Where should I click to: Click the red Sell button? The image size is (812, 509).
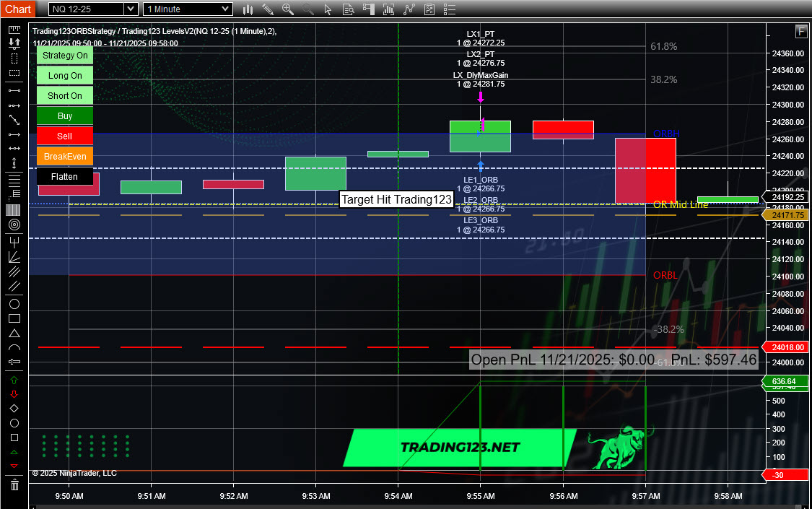(x=64, y=136)
